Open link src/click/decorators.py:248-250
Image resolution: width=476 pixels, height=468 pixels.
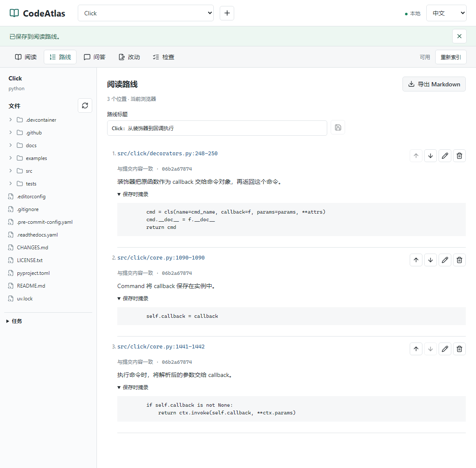pos(167,154)
